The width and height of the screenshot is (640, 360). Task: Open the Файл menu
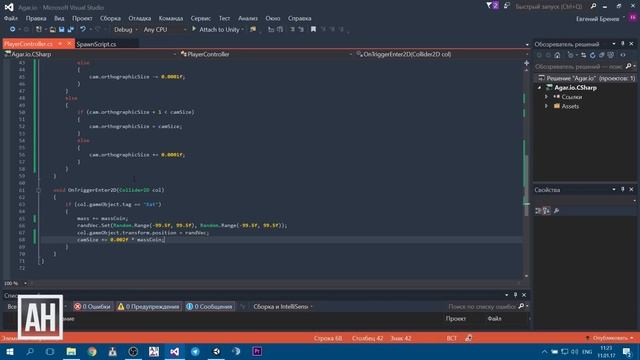click(x=11, y=18)
